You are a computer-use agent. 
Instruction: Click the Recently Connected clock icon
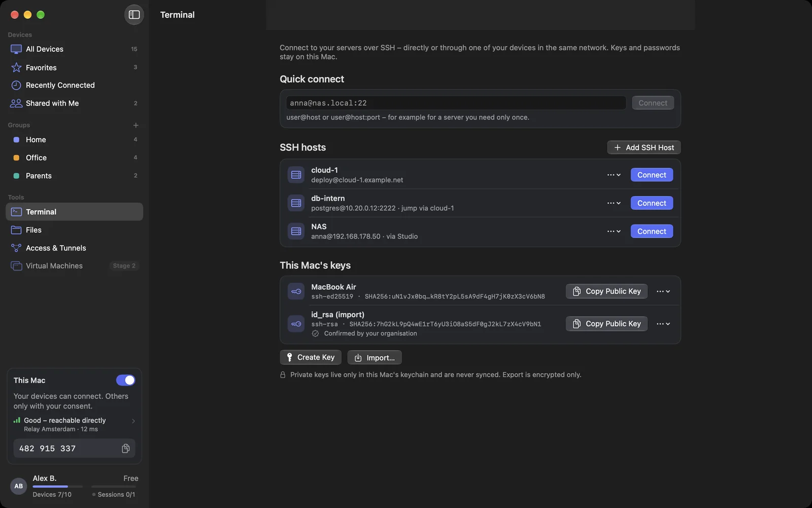pyautogui.click(x=16, y=85)
